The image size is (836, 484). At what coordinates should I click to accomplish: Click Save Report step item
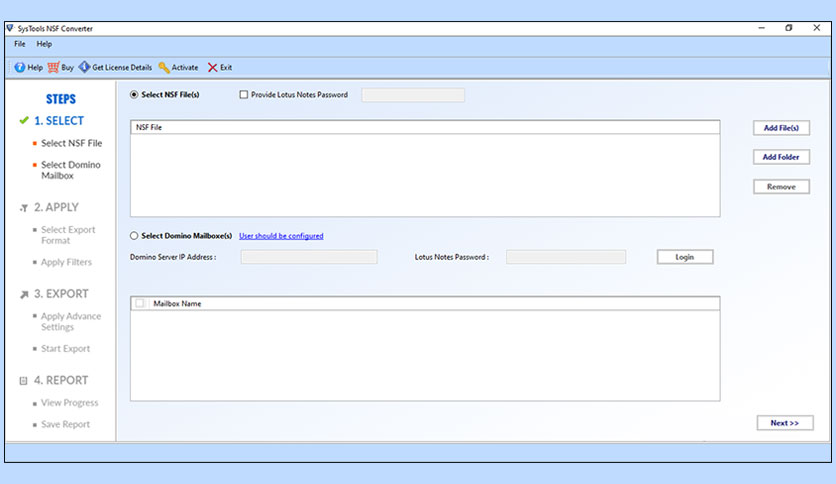pyautogui.click(x=66, y=424)
